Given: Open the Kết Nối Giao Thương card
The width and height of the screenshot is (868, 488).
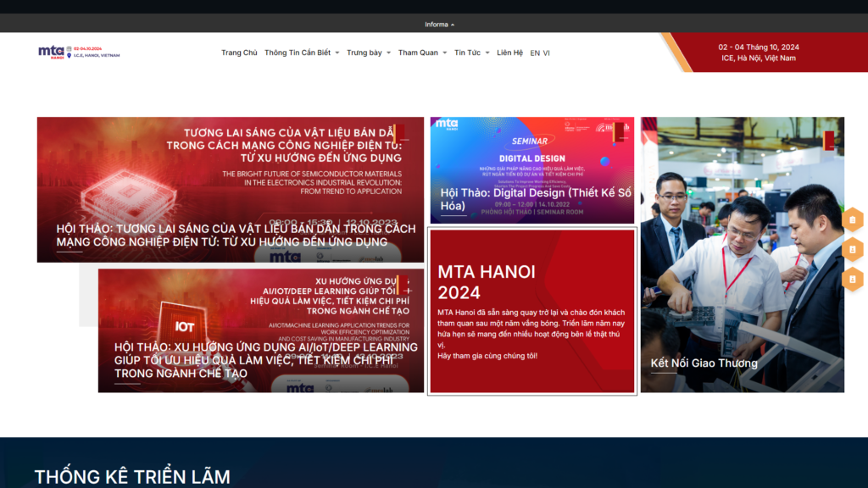Looking at the screenshot, I should click(x=743, y=254).
